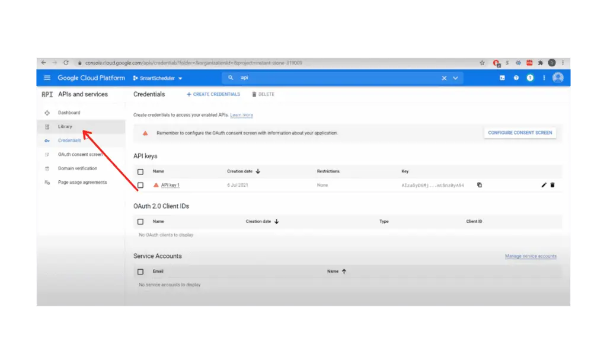Open the SmartScheduler project dropdown

(x=158, y=78)
